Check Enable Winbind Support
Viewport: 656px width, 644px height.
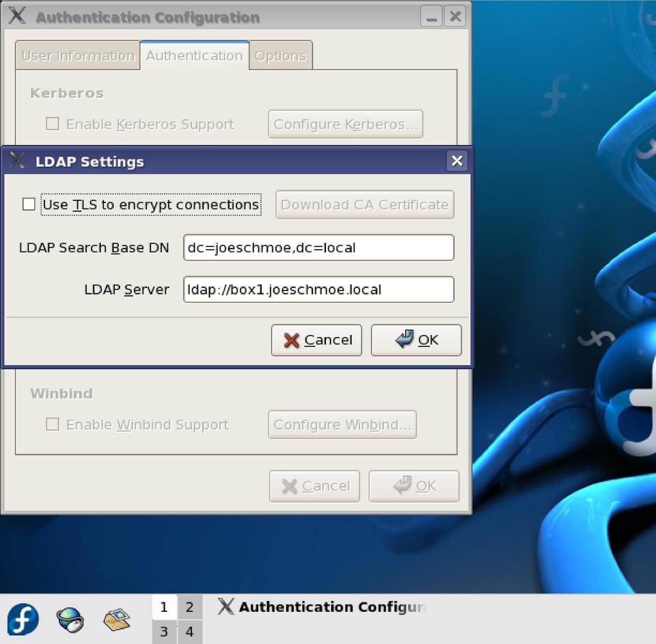(x=52, y=425)
